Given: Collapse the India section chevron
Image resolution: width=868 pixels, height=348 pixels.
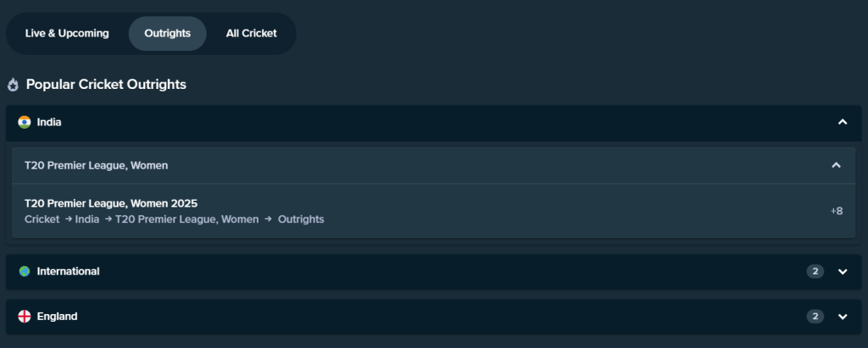Looking at the screenshot, I should pyautogui.click(x=842, y=122).
